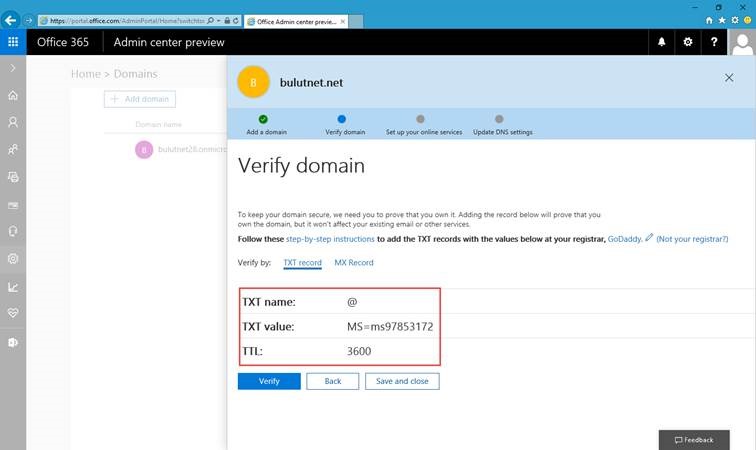This screenshot has height=450, width=756.
Task: Click the TXT name @ value
Action: 352,302
